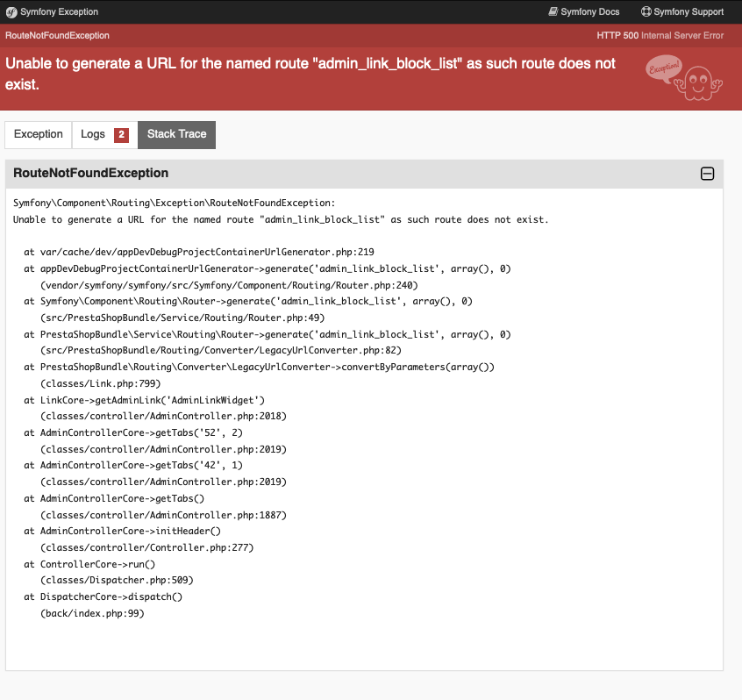The height and width of the screenshot is (700, 742).
Task: Click the classes/Link.php:799 trace line
Action: pos(100,383)
